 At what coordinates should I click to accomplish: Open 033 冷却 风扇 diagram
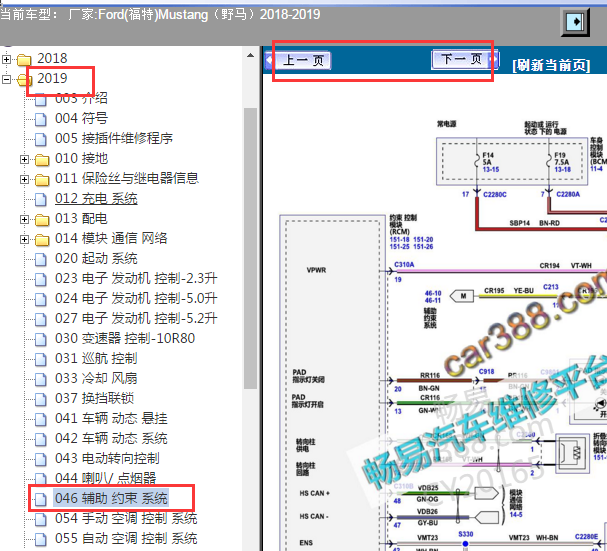[x=96, y=379]
